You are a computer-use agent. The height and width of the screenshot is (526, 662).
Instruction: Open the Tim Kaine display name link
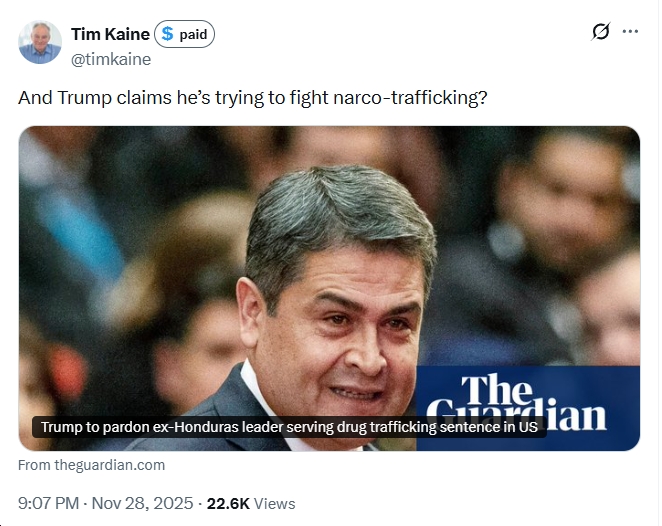pyautogui.click(x=110, y=35)
